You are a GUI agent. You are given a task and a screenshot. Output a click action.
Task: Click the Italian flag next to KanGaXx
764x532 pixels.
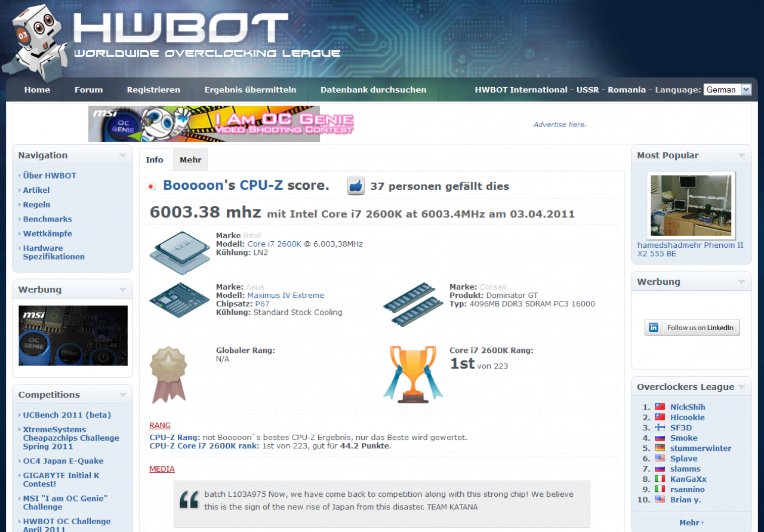click(x=660, y=479)
